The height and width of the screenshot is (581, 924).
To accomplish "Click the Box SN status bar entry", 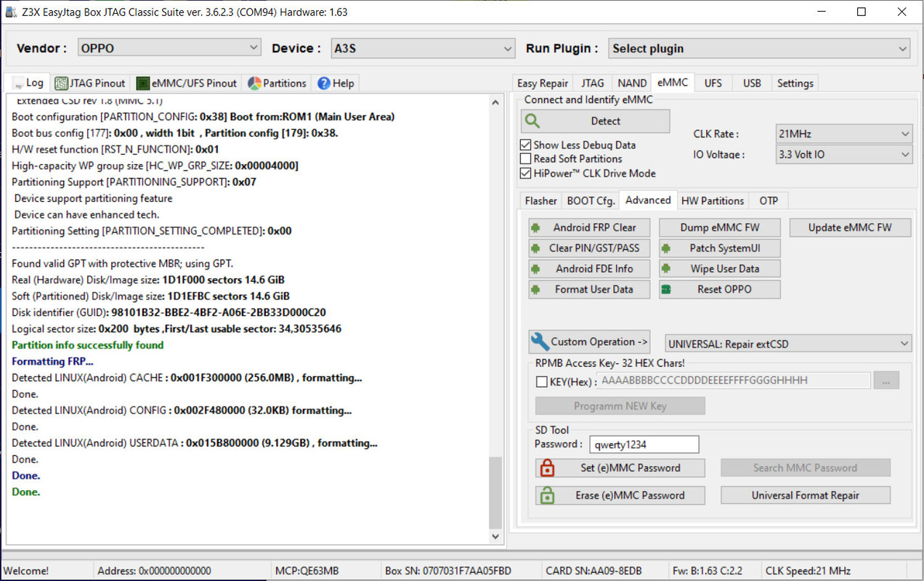I will (447, 571).
